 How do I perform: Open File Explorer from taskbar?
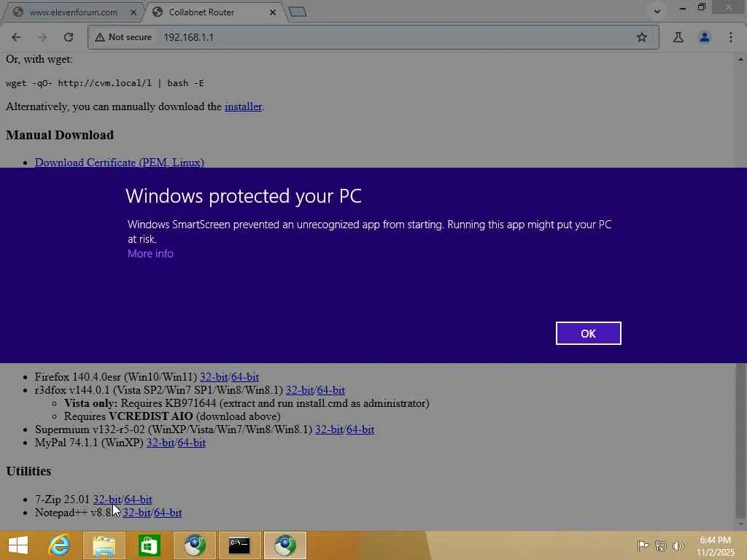pyautogui.click(x=104, y=545)
